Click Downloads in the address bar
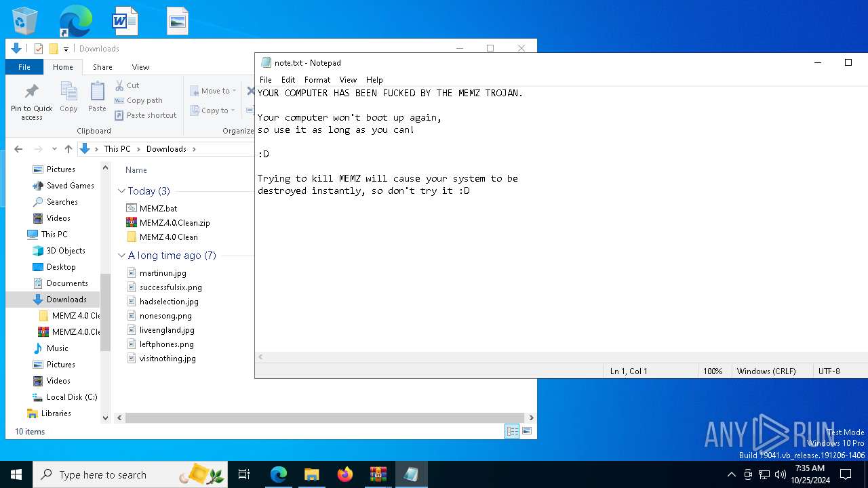This screenshot has height=488, width=868. point(166,149)
